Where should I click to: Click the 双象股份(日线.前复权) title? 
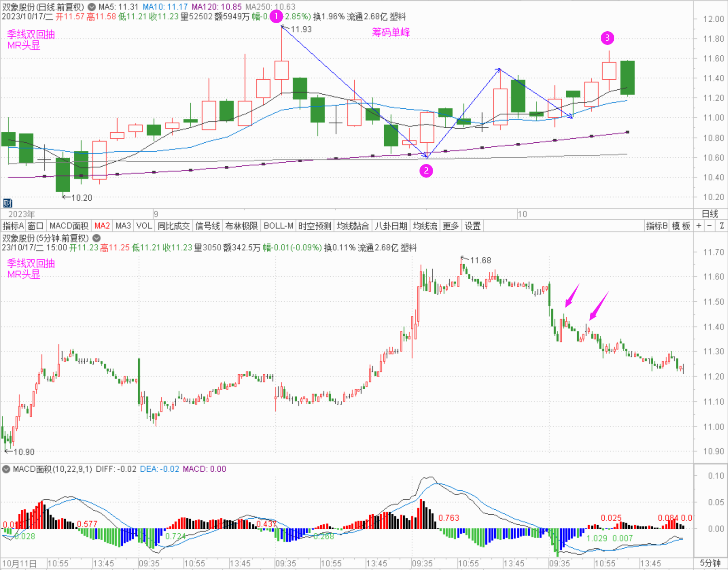coord(43,7)
